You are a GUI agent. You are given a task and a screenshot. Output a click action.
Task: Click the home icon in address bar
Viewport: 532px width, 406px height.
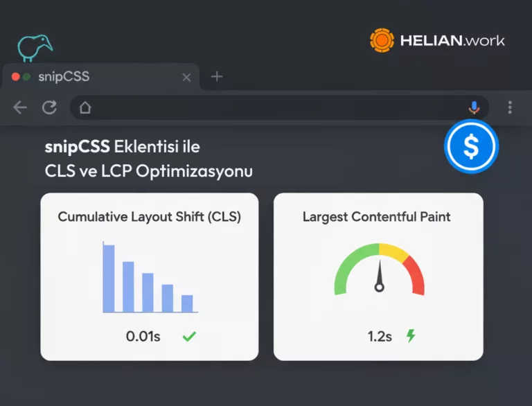(x=85, y=107)
